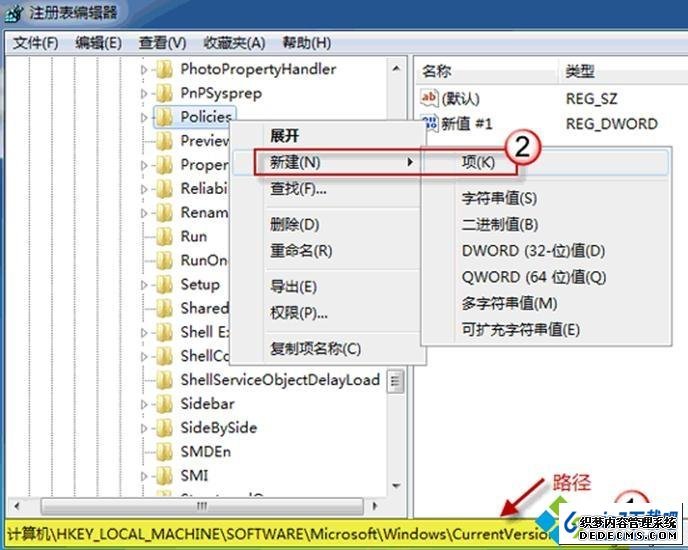Click the 类型 column header

[623, 71]
